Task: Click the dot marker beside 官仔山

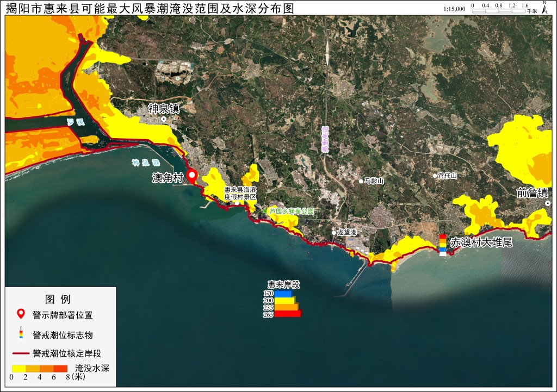Action: click(435, 176)
